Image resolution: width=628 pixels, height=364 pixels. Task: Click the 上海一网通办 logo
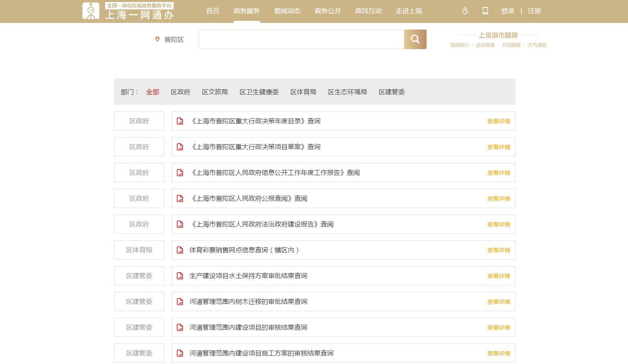(x=128, y=11)
